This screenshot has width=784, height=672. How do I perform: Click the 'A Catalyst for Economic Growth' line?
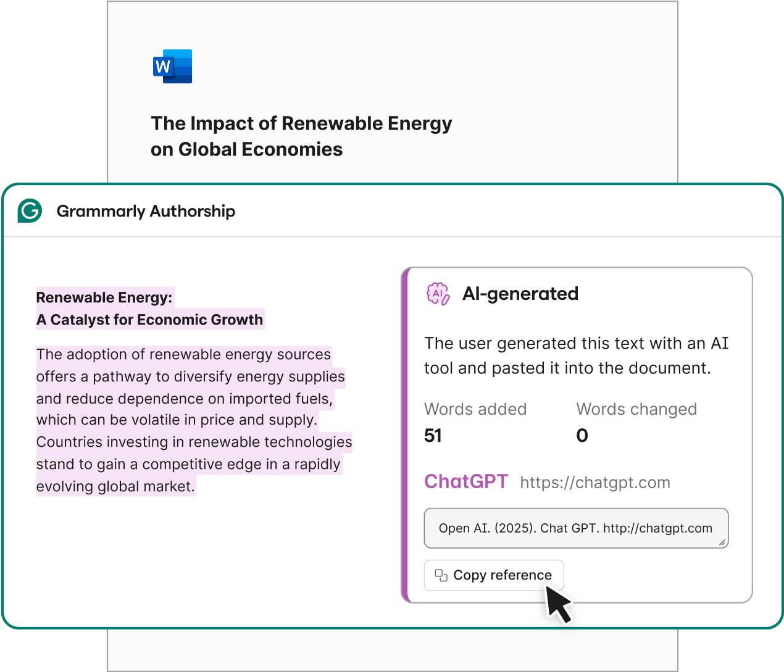click(150, 320)
